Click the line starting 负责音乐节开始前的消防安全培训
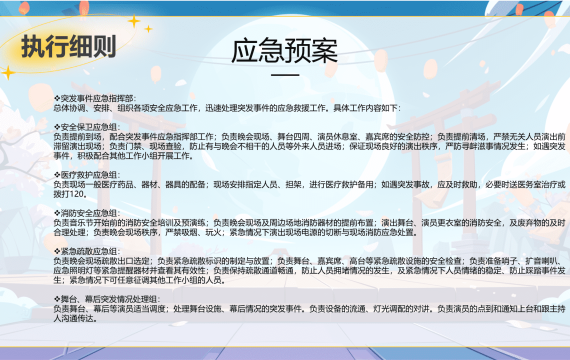Viewport: 570px width, 360px height. tap(309, 223)
